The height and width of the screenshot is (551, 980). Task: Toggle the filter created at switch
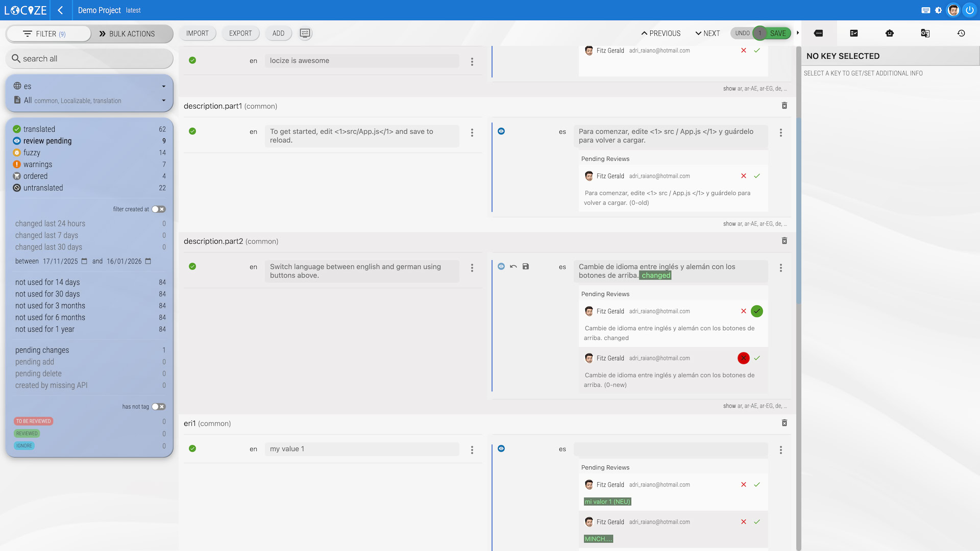(x=158, y=209)
